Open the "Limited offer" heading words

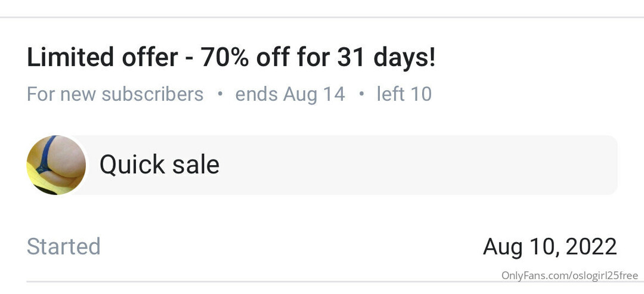click(102, 57)
